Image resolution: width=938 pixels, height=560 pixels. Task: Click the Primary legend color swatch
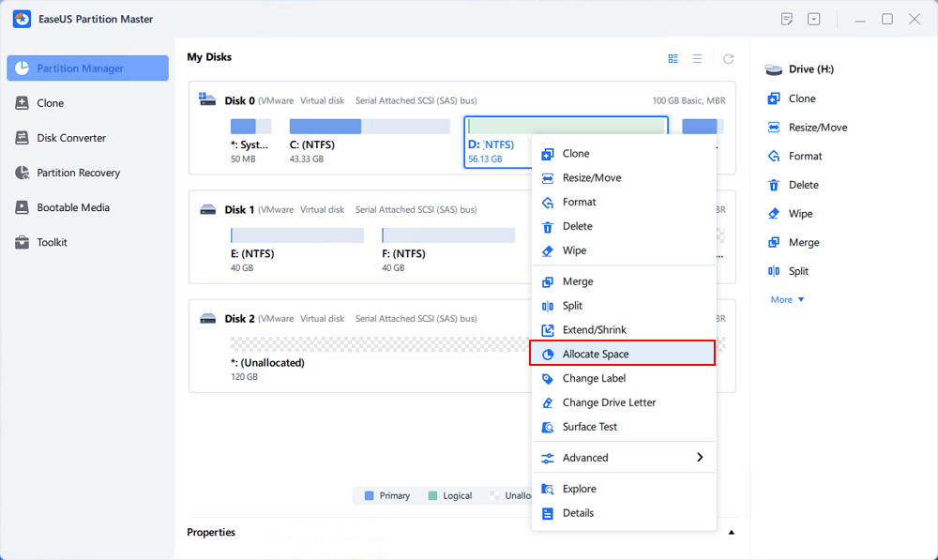(x=370, y=495)
